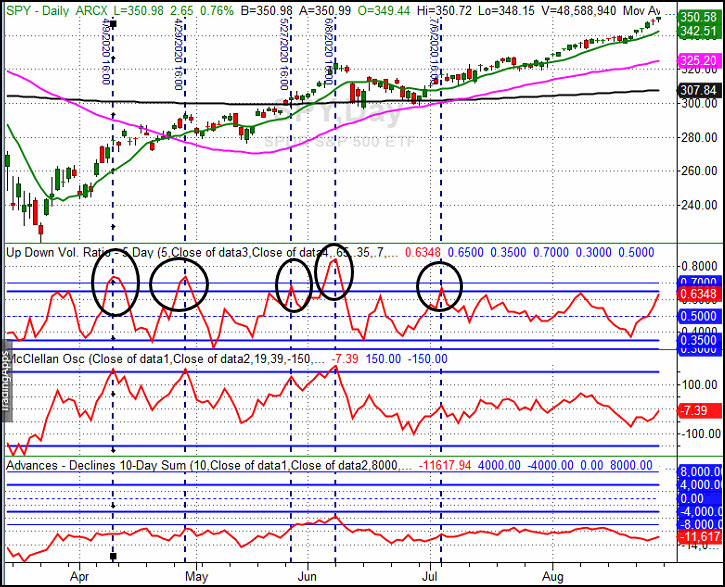This screenshot has width=725, height=587.
Task: Click the 260.00 price axis value
Action: click(x=700, y=171)
